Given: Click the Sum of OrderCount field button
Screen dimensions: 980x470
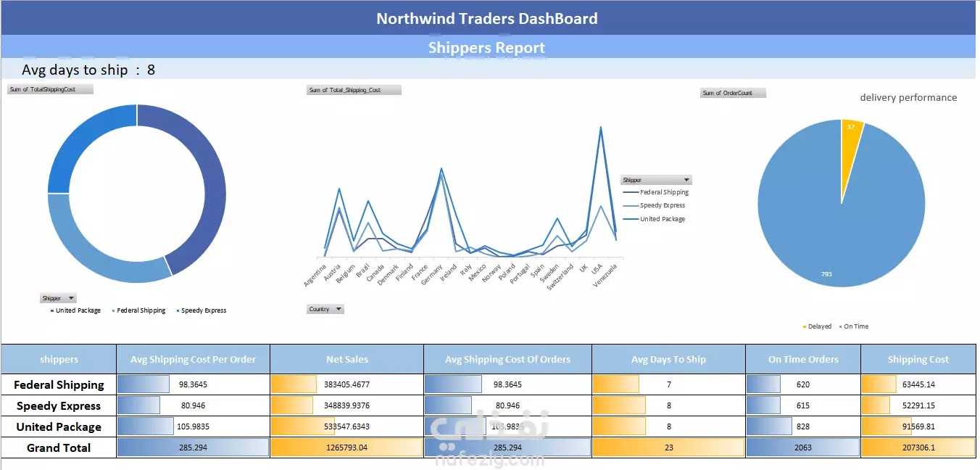Looking at the screenshot, I should (733, 93).
